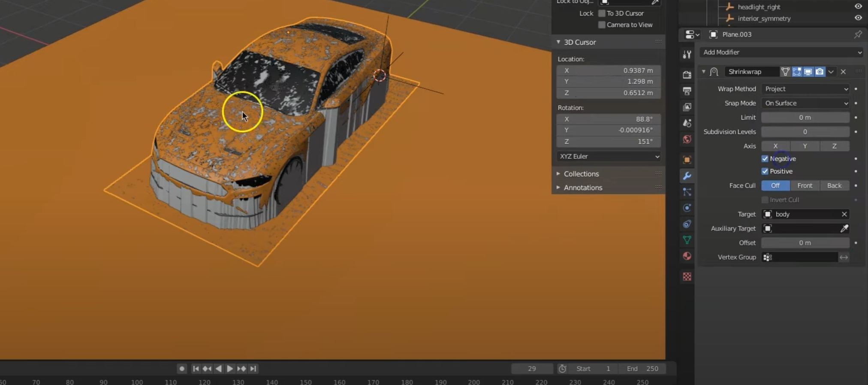Uncheck the Negative axis checkbox
Screen dimensions: 868x385
coord(765,159)
